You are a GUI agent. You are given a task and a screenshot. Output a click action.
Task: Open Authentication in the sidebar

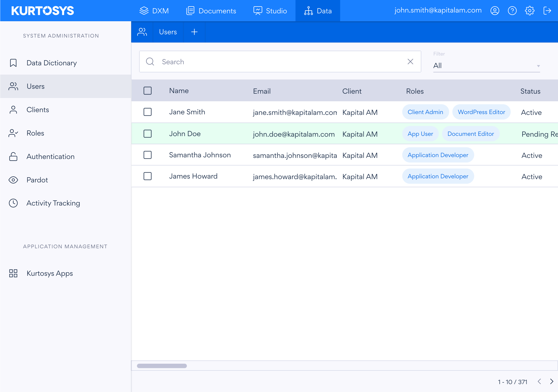[50, 157]
